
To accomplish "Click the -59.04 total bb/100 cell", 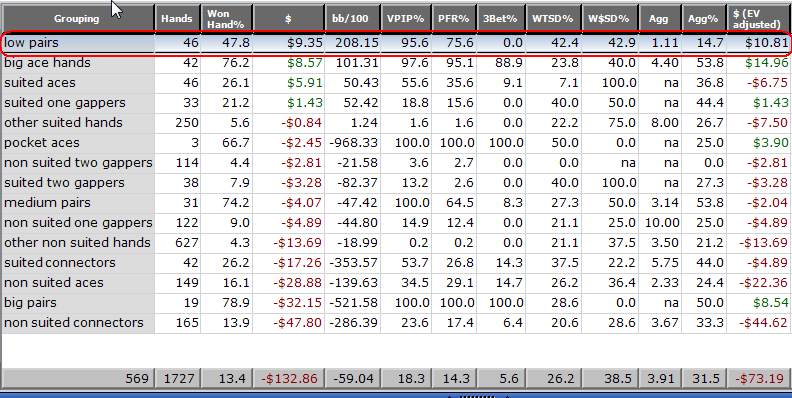I will (352, 378).
